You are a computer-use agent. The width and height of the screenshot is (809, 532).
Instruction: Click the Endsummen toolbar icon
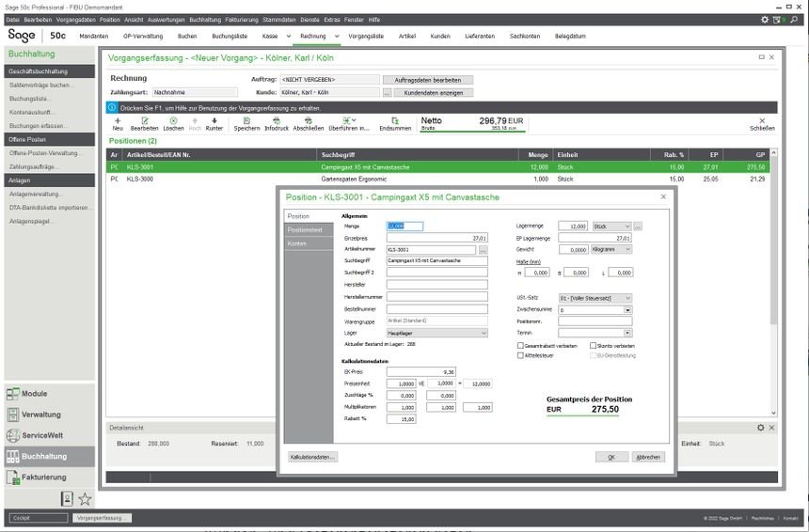click(x=395, y=121)
